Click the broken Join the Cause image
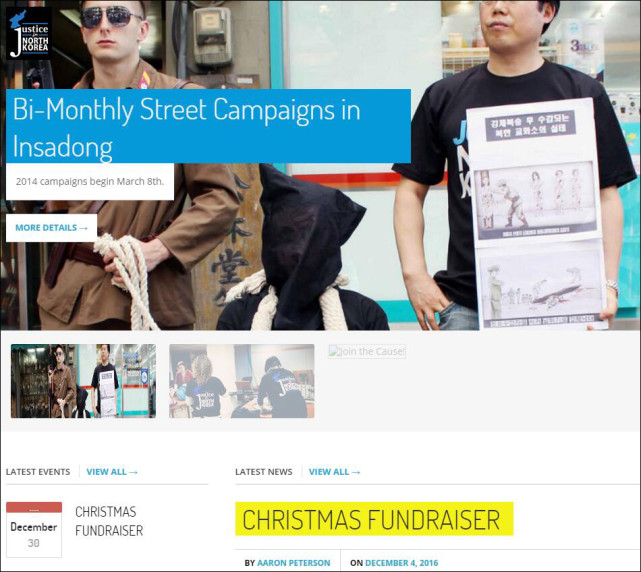This screenshot has width=641, height=572. (x=367, y=351)
